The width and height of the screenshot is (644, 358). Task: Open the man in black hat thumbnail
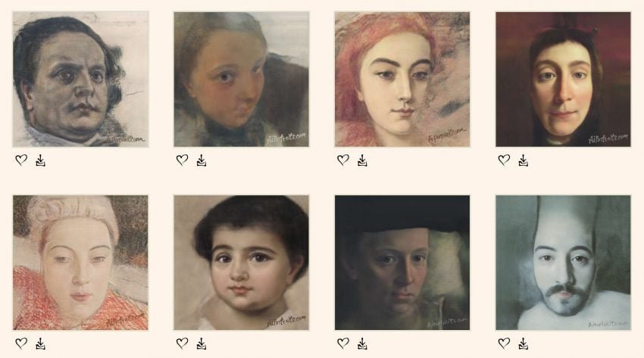click(402, 263)
